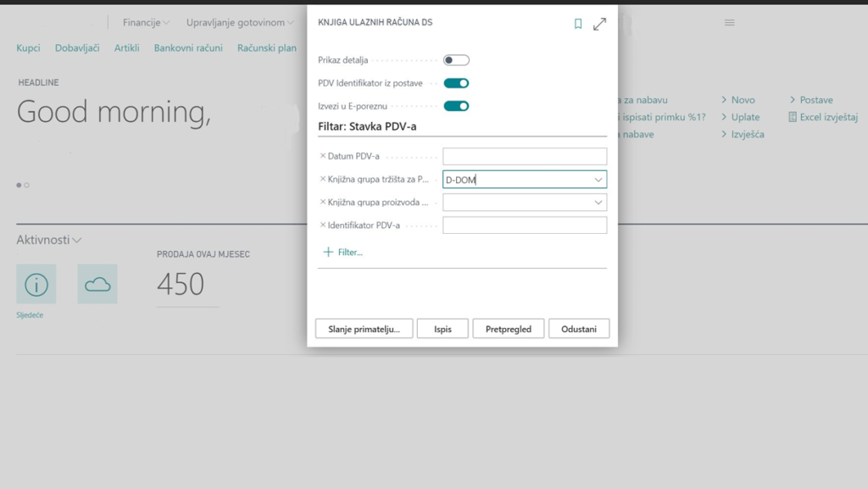Expand the Aktivnosti section chevron
Viewport: 868px width, 489px height.
tap(77, 241)
